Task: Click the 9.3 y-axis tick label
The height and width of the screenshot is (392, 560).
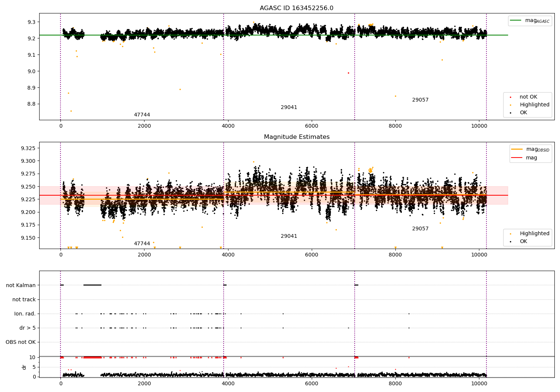Action: (x=32, y=22)
